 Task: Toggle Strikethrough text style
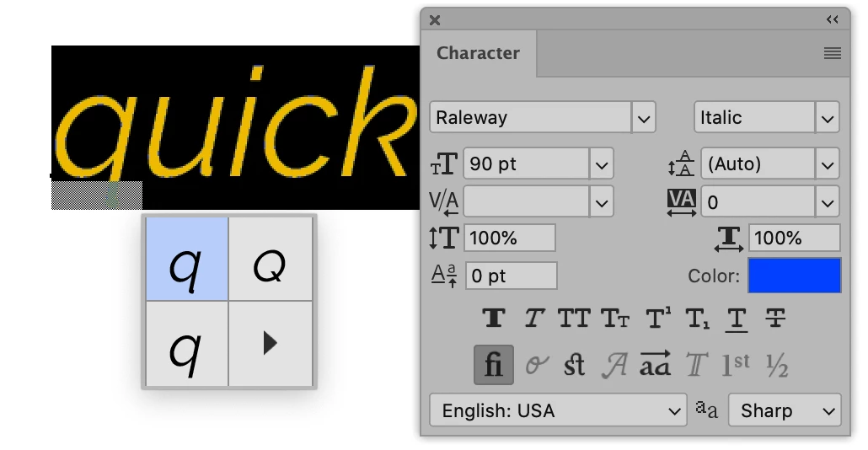point(775,319)
